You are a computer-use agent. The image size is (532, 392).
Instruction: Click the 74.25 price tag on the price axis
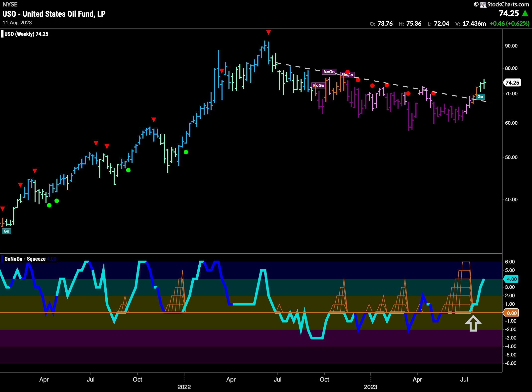(x=512, y=83)
